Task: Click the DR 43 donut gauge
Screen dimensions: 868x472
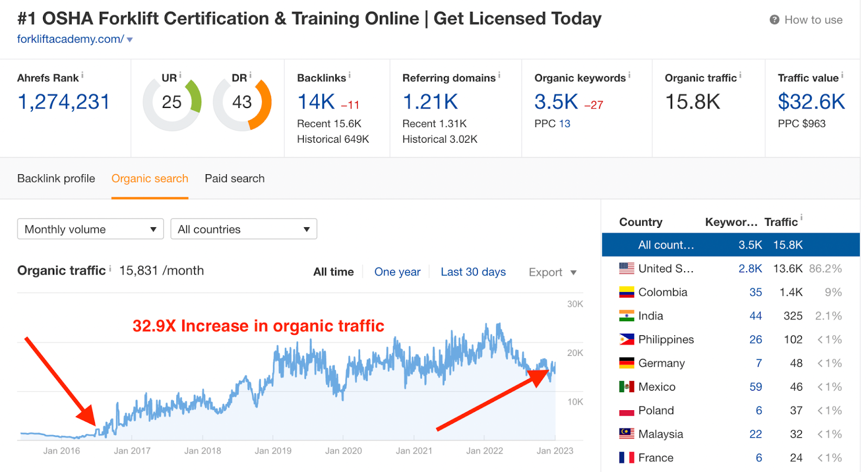Action: [x=242, y=103]
